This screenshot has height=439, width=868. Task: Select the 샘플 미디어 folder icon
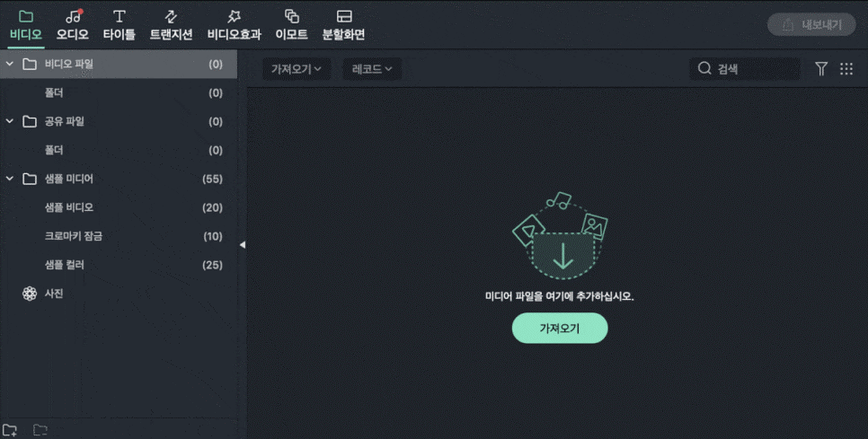(30, 180)
